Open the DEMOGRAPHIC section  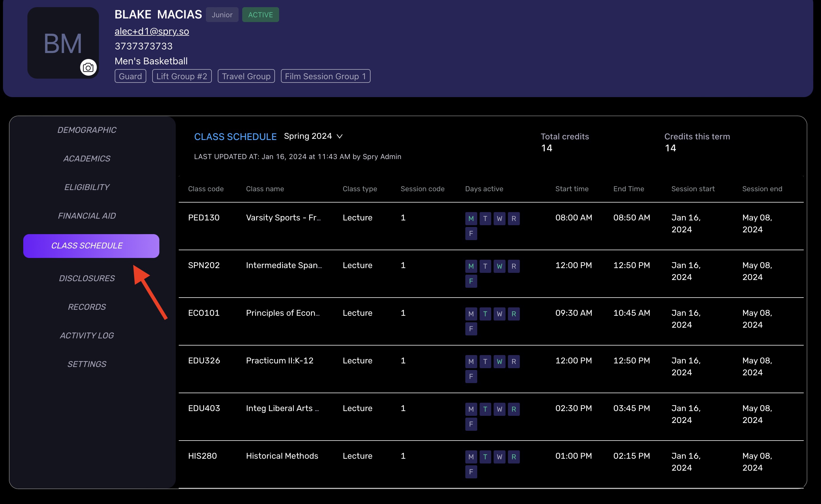pyautogui.click(x=87, y=130)
